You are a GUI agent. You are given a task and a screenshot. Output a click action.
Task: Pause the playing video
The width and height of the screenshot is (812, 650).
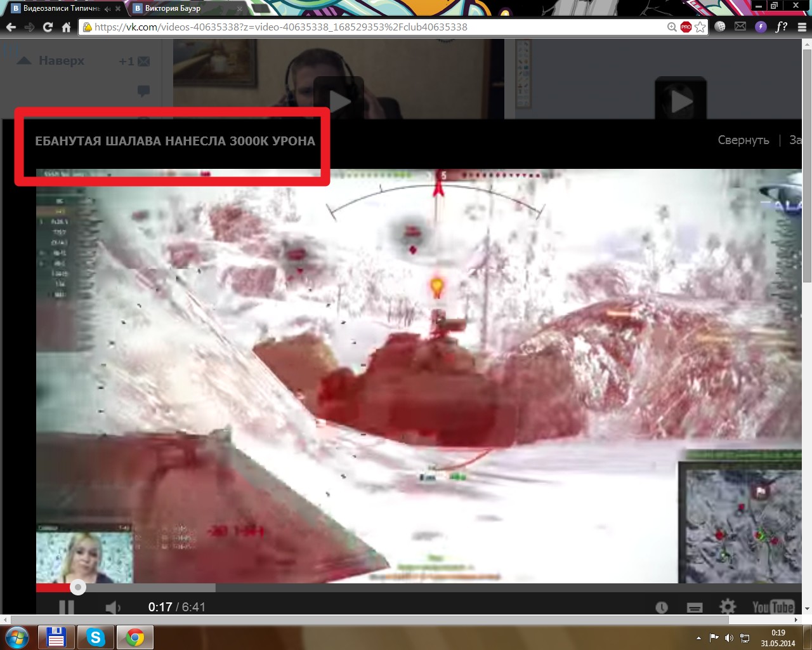[67, 607]
